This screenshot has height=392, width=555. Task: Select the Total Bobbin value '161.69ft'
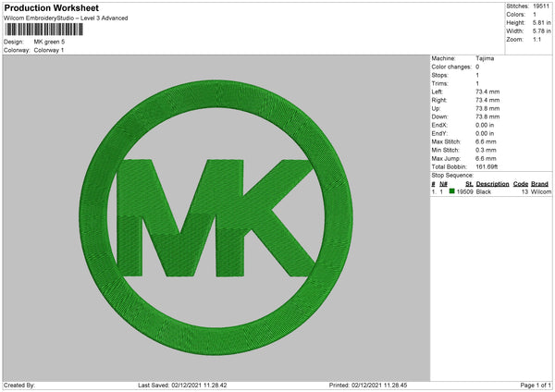[487, 167]
